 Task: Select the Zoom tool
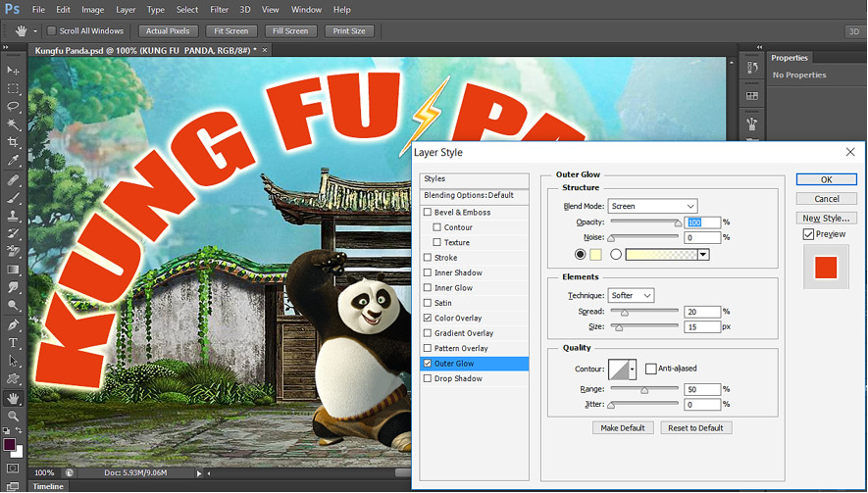click(13, 416)
